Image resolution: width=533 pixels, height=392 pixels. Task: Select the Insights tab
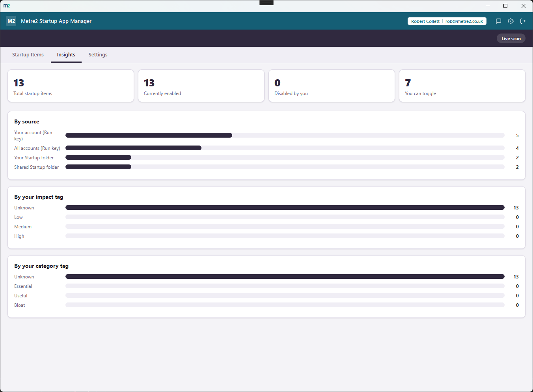point(66,55)
